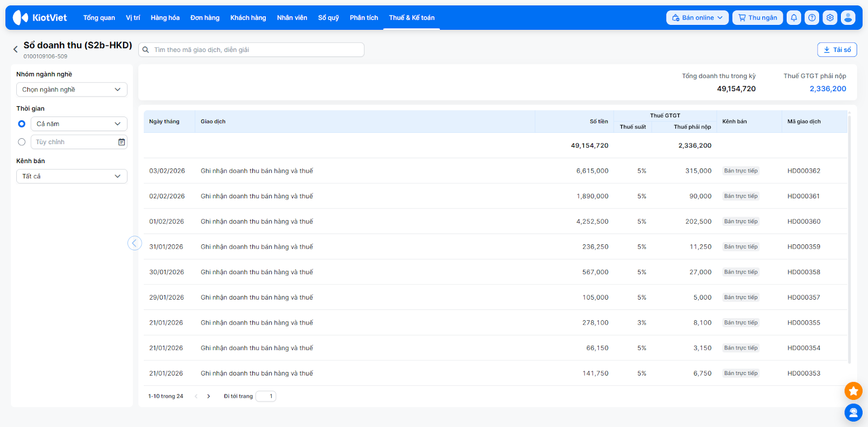Image resolution: width=868 pixels, height=427 pixels.
Task: Select the Tùy chỉnh radio button
Action: click(x=22, y=142)
